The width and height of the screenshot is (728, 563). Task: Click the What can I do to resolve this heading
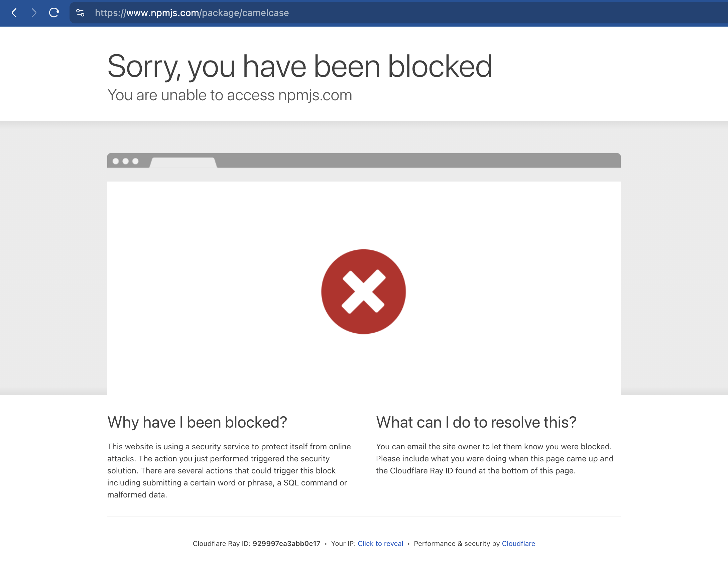click(476, 422)
